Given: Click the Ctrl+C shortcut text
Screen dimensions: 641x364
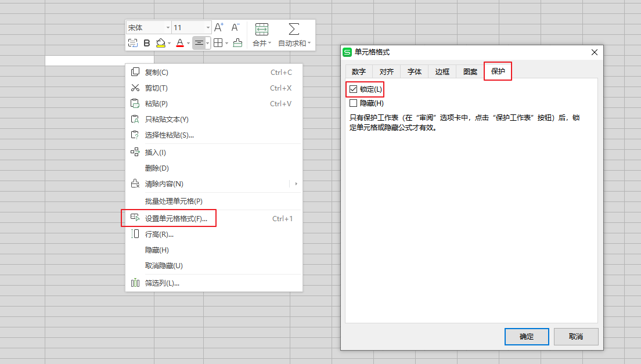Looking at the screenshot, I should point(281,73).
